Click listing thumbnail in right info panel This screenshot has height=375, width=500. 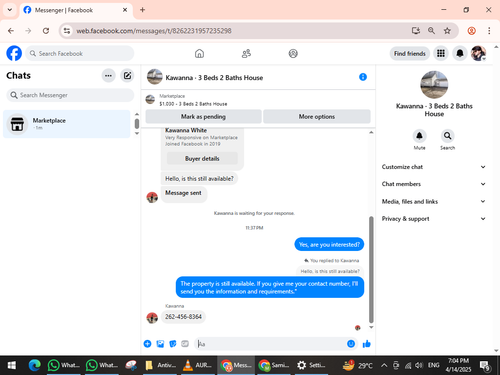434,85
